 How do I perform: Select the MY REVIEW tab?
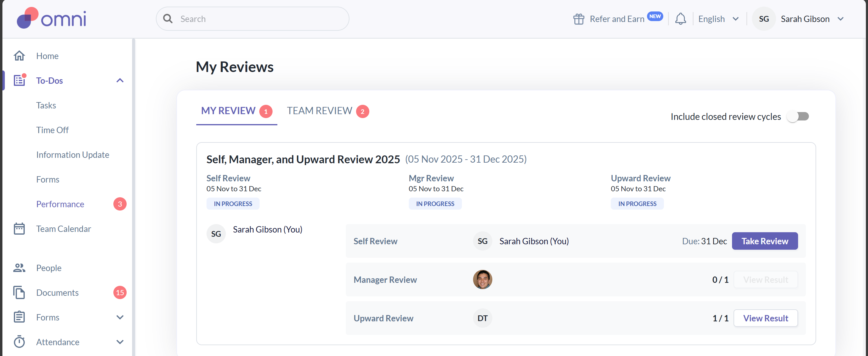click(228, 111)
